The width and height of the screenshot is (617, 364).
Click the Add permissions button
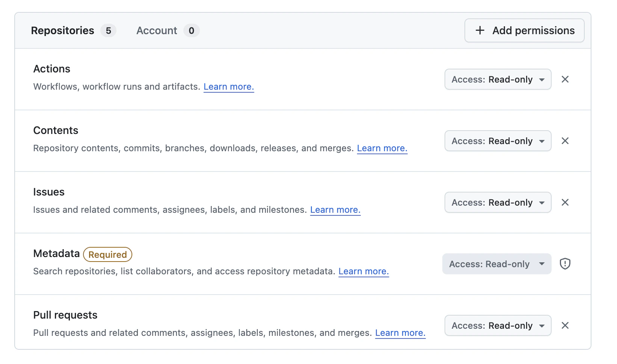[x=524, y=30]
